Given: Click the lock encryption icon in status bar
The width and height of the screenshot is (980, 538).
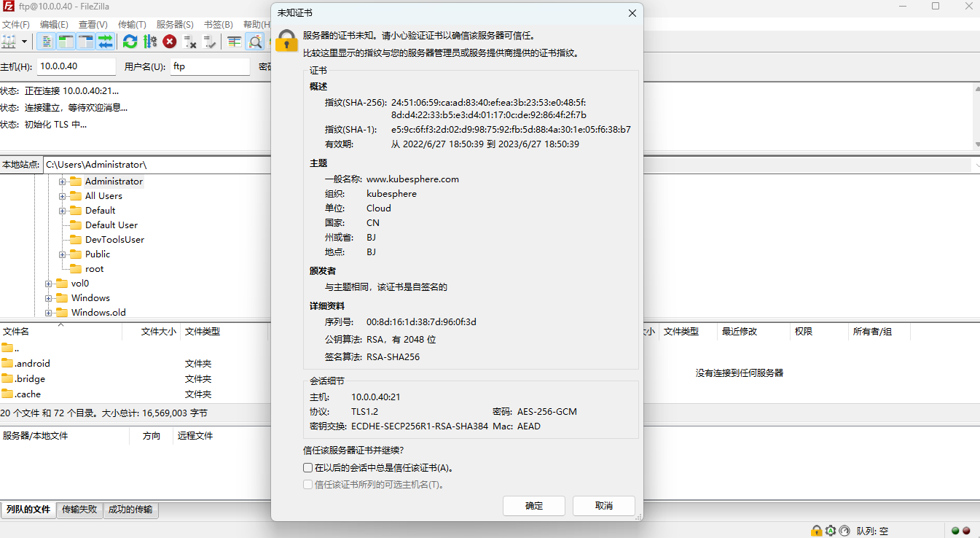Looking at the screenshot, I should (817, 531).
